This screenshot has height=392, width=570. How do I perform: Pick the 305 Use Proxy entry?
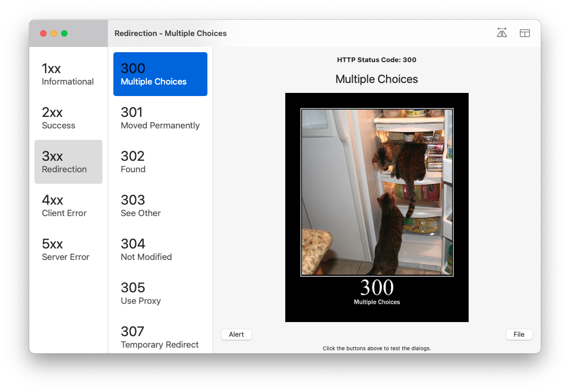[160, 293]
